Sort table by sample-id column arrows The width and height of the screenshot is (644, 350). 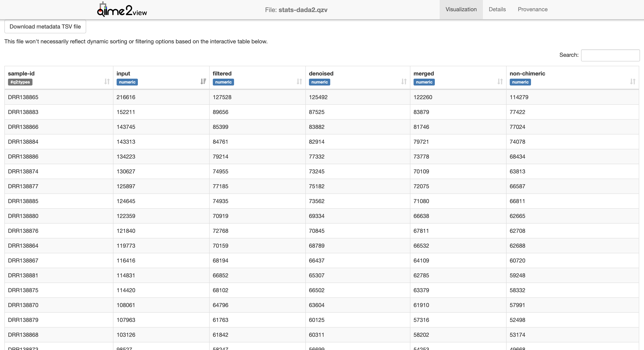(x=107, y=81)
